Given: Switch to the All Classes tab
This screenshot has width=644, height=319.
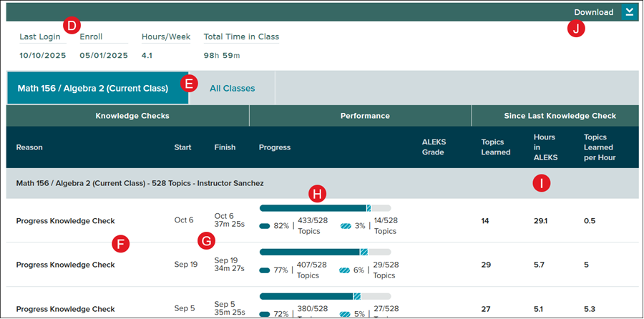Looking at the screenshot, I should [232, 89].
